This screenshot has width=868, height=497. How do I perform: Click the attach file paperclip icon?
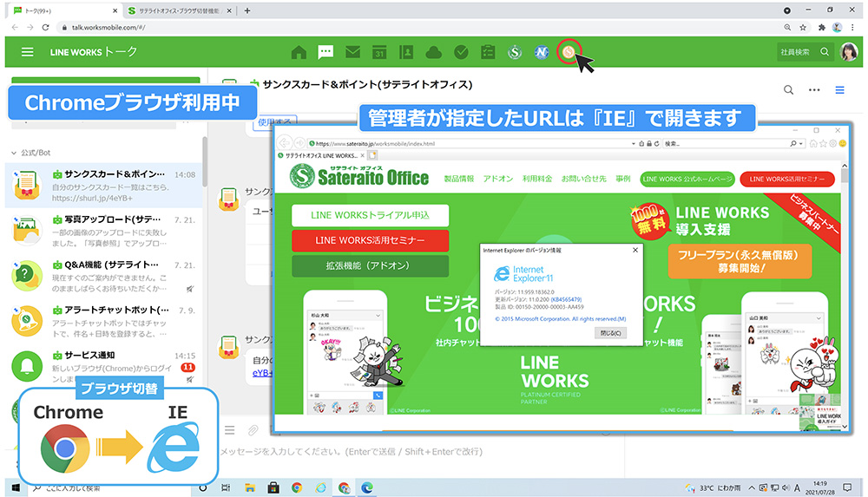click(x=253, y=430)
